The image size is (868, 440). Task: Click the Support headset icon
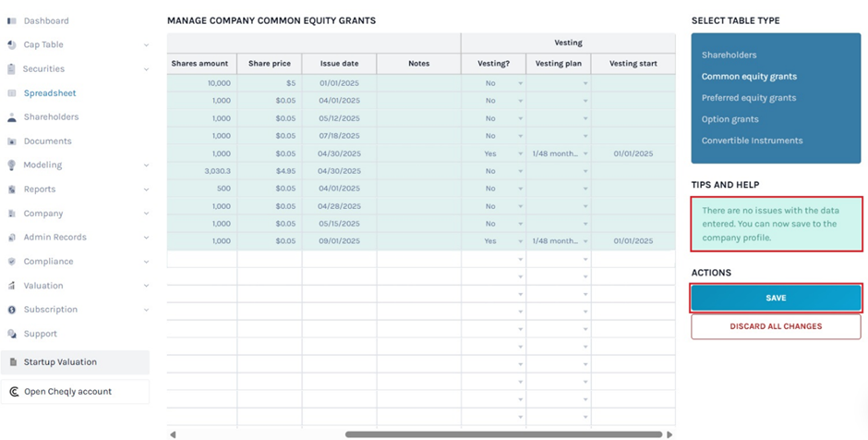[x=12, y=334]
